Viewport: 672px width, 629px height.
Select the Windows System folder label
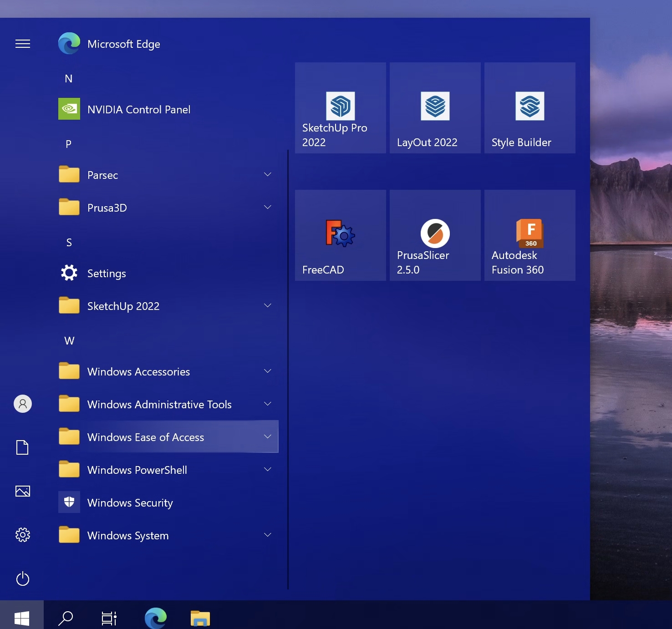pyautogui.click(x=128, y=536)
